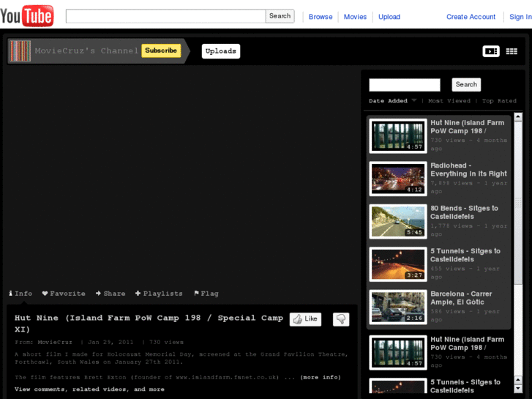Expand description with (more info)
The image size is (532, 399).
coord(321,377)
